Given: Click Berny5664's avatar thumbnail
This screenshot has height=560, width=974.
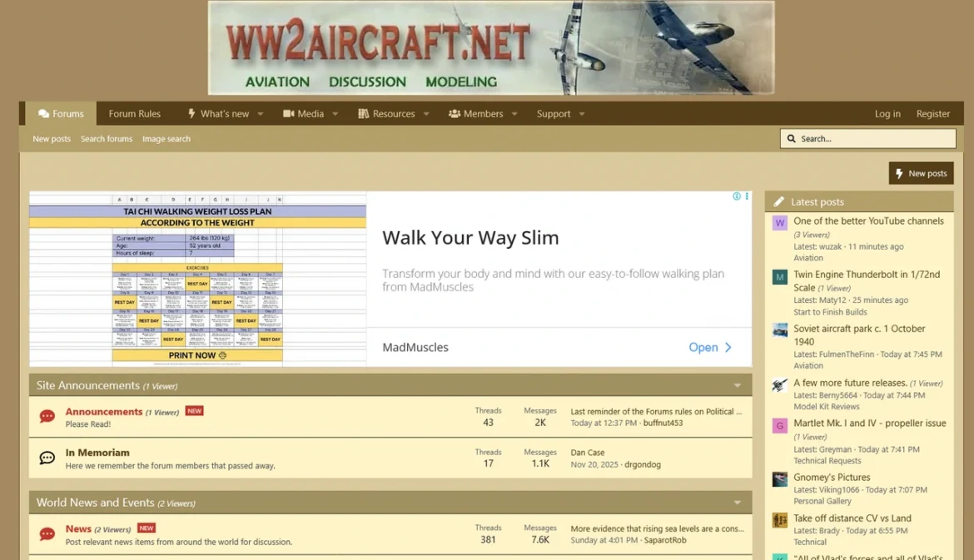Looking at the screenshot, I should (780, 385).
